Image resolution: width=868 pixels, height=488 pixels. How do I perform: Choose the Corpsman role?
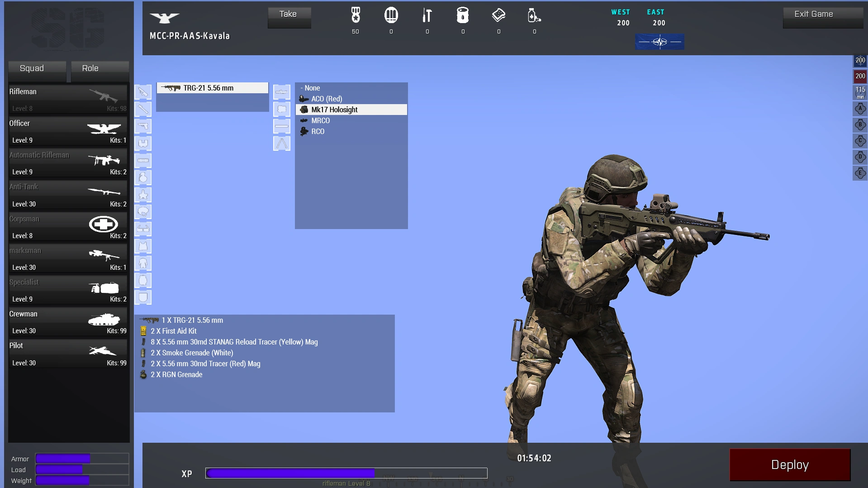tap(68, 226)
